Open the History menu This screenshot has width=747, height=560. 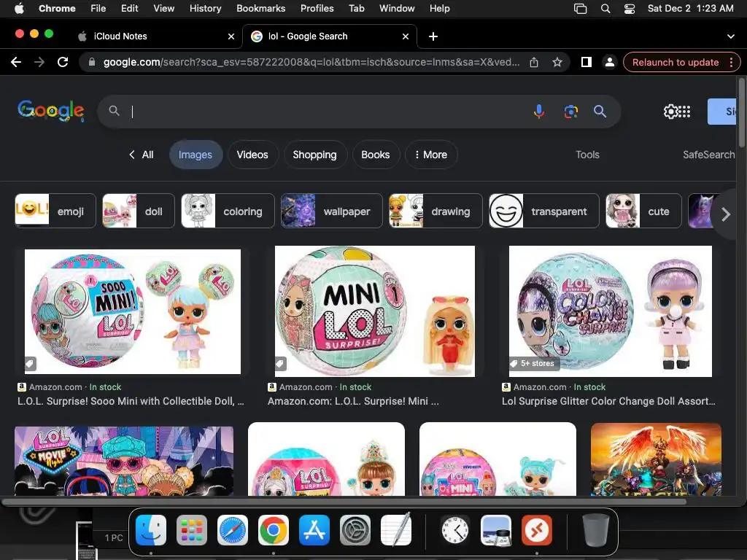pyautogui.click(x=205, y=9)
